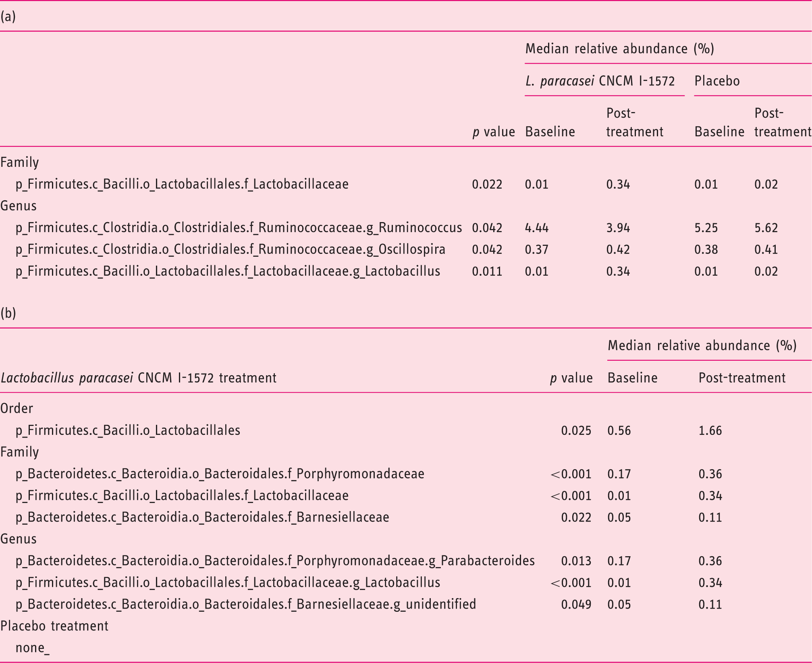Image resolution: width=812 pixels, height=663 pixels.
Task: Select the 'p value' header in table (a)
Action: pos(494,132)
